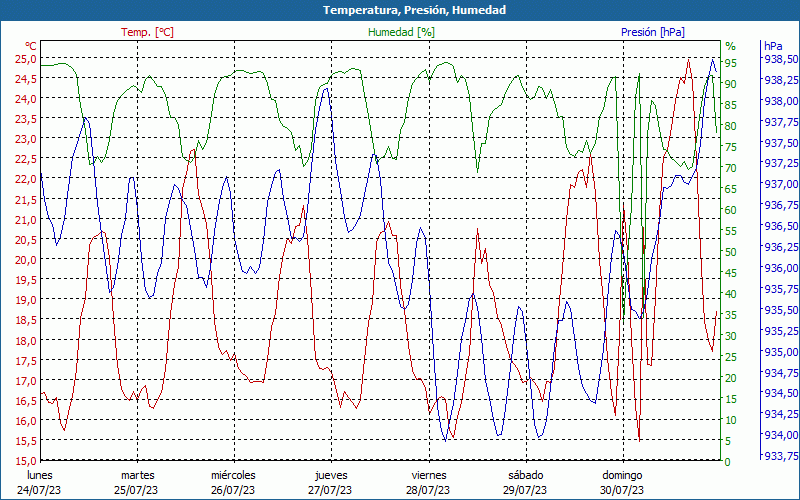Click the temperature axis value '21,0'
The height and width of the screenshot is (500, 800).
tap(26, 219)
